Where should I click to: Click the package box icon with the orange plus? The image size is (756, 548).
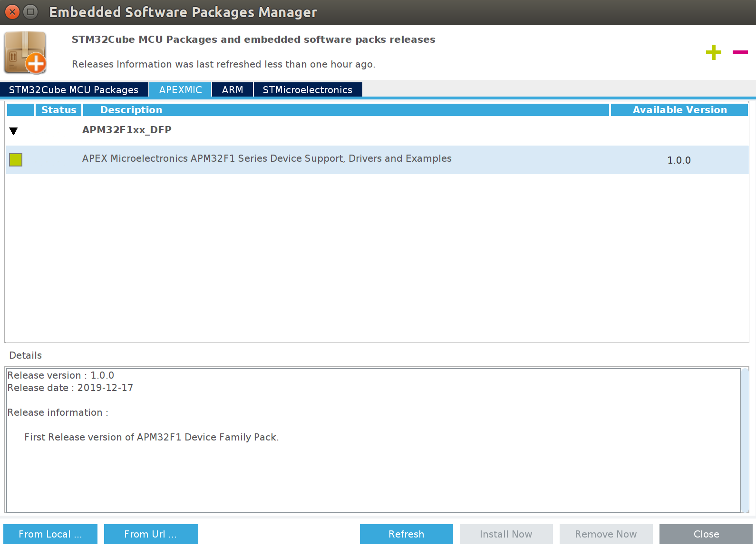click(x=26, y=53)
